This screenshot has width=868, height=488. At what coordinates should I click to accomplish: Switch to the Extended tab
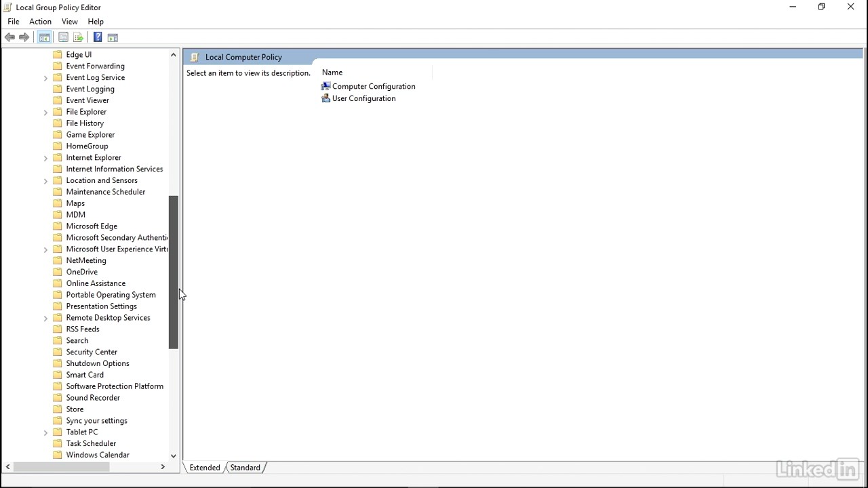coord(205,468)
